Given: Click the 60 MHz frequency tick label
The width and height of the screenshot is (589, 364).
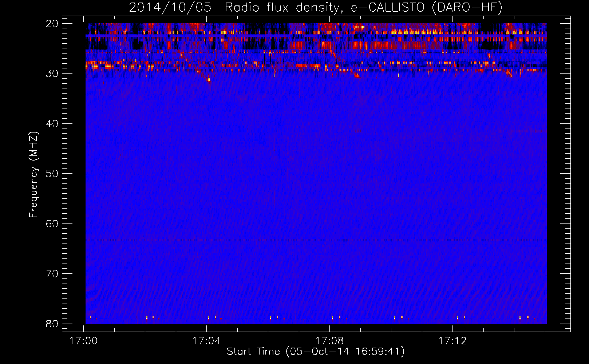Looking at the screenshot, I should pos(52,223).
